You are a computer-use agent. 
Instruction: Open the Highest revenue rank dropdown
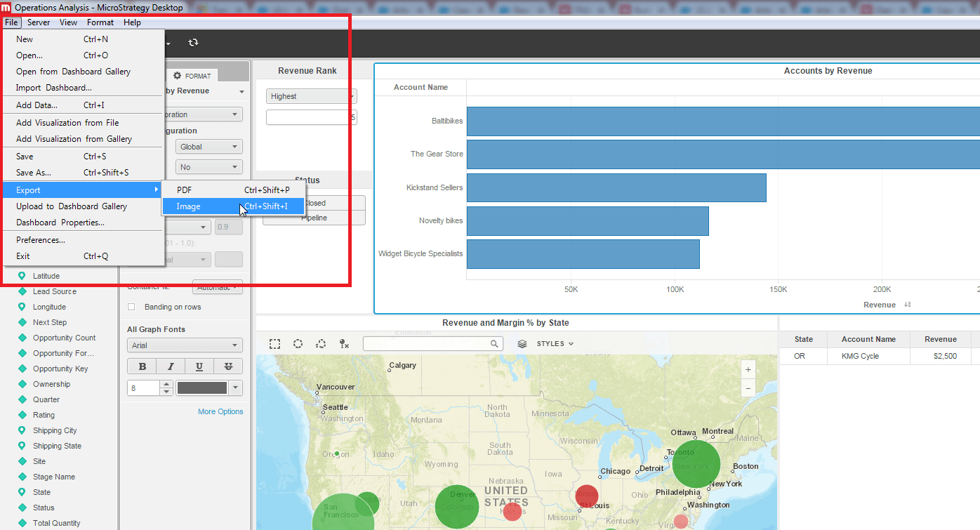(x=311, y=96)
